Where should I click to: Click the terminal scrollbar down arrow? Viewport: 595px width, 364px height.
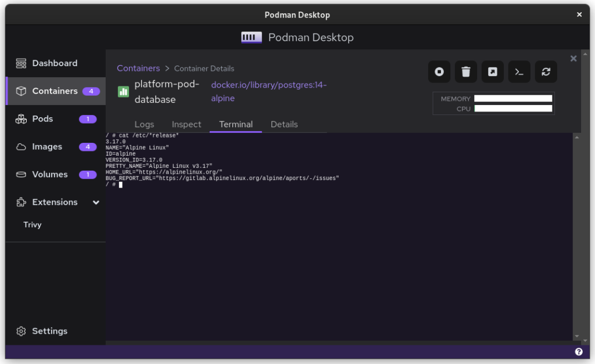click(x=576, y=336)
